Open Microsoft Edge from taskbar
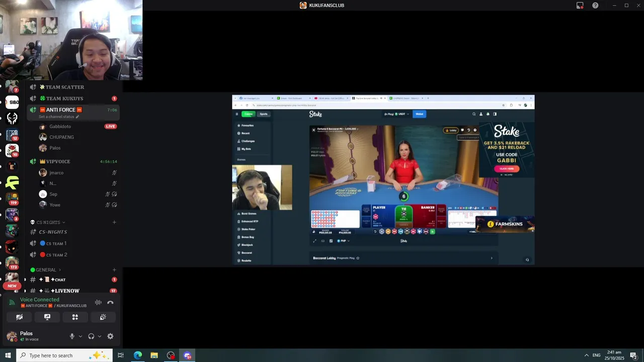 click(x=137, y=355)
